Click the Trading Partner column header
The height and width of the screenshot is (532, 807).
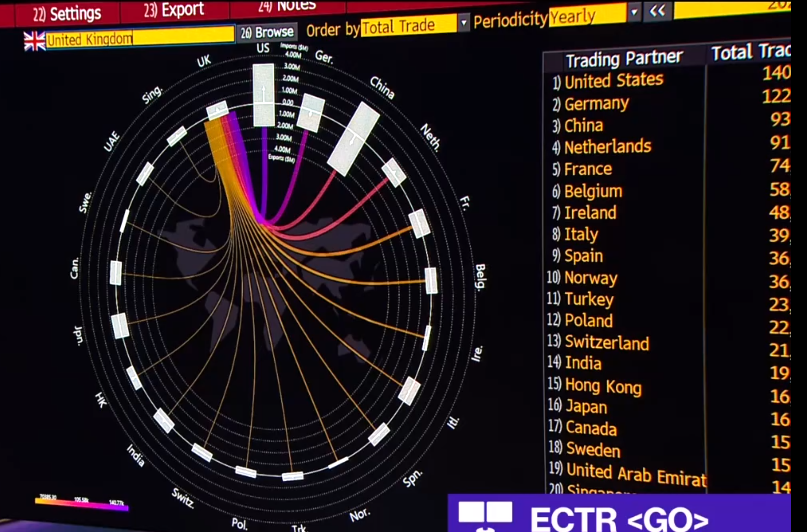coord(624,59)
